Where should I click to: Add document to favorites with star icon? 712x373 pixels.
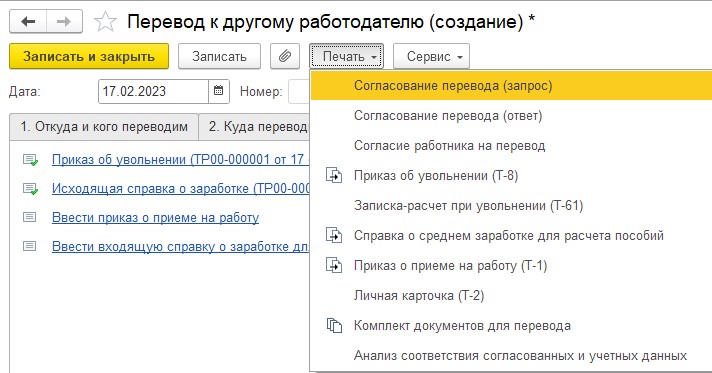105,21
